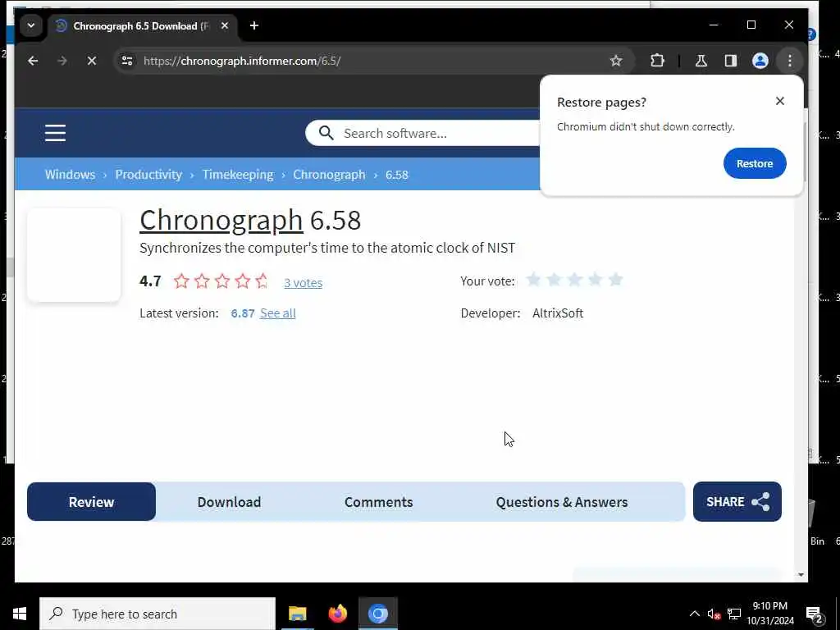Select Chromium icon in taskbar
Image resolution: width=840 pixels, height=630 pixels.
[377, 614]
